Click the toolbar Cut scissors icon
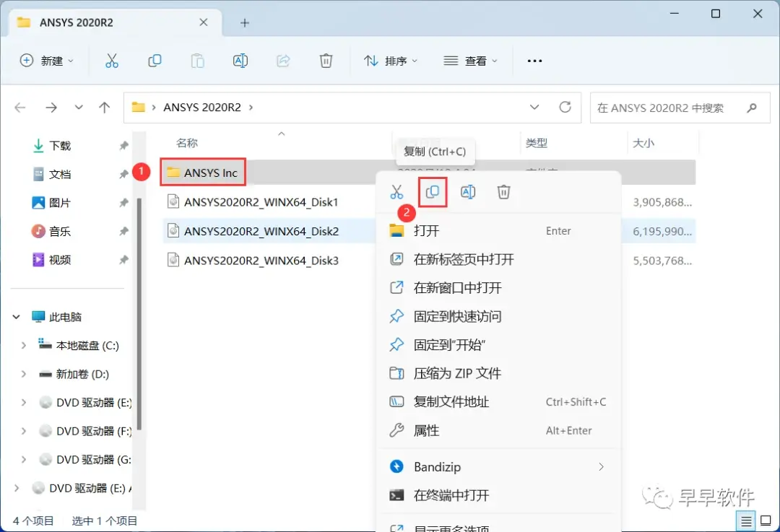The width and height of the screenshot is (780, 532). pos(112,61)
